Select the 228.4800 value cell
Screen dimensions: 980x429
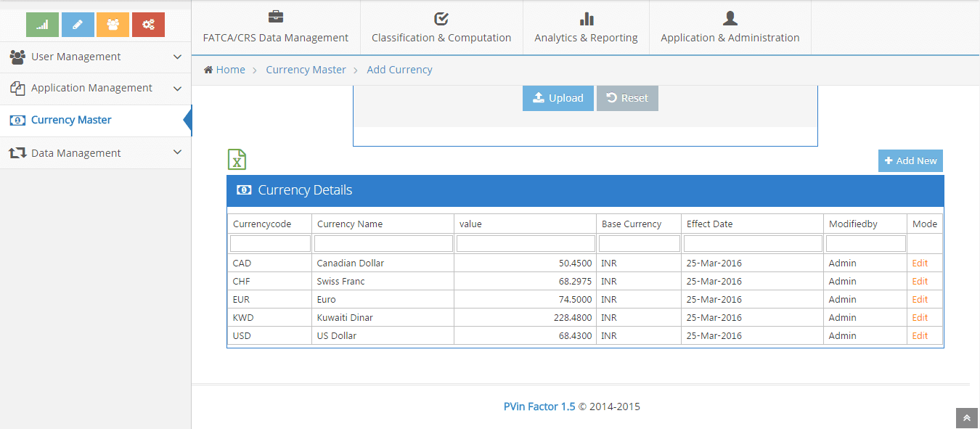(526, 318)
